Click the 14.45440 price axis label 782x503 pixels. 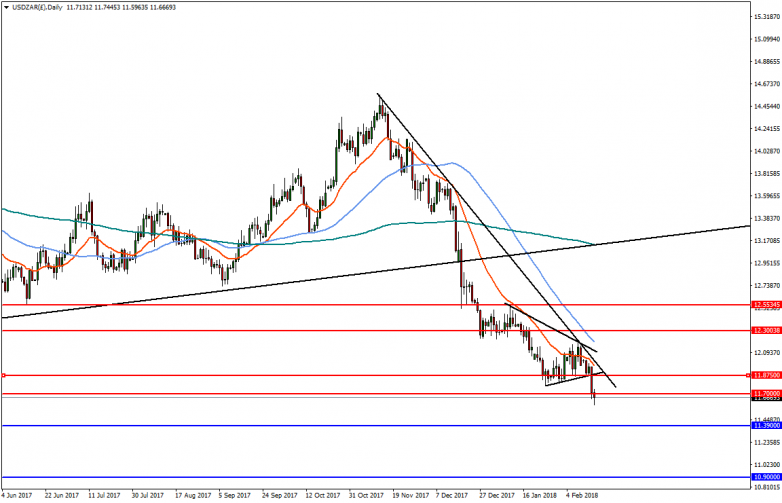click(767, 106)
